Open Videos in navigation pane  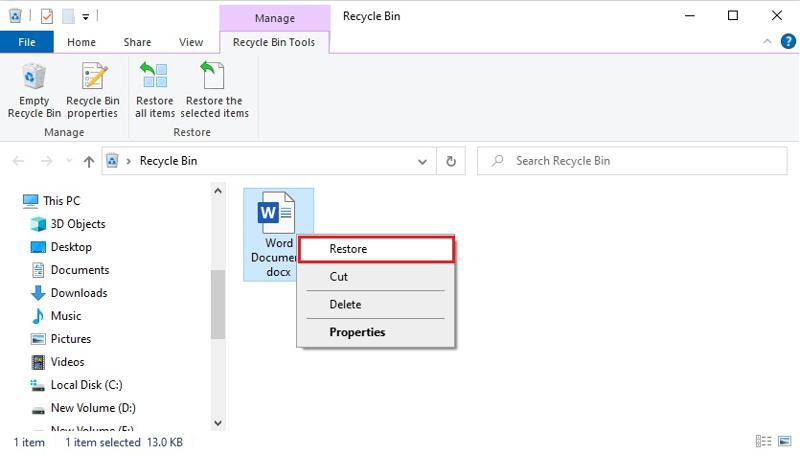(58, 362)
